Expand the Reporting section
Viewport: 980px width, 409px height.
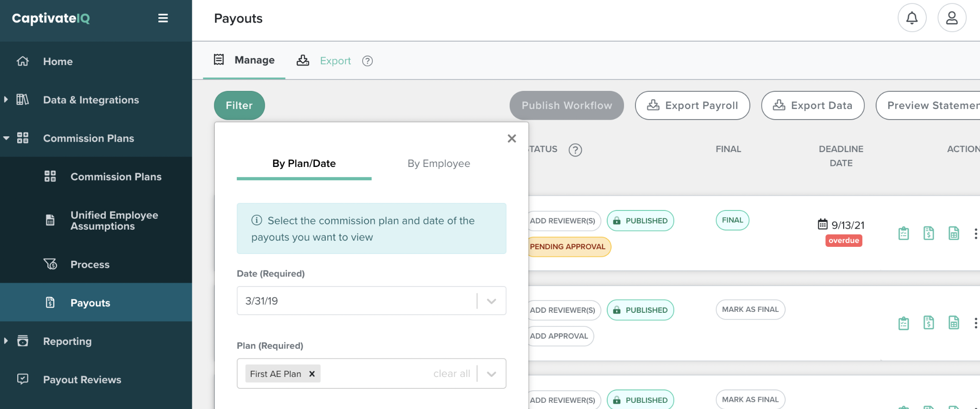(6, 341)
